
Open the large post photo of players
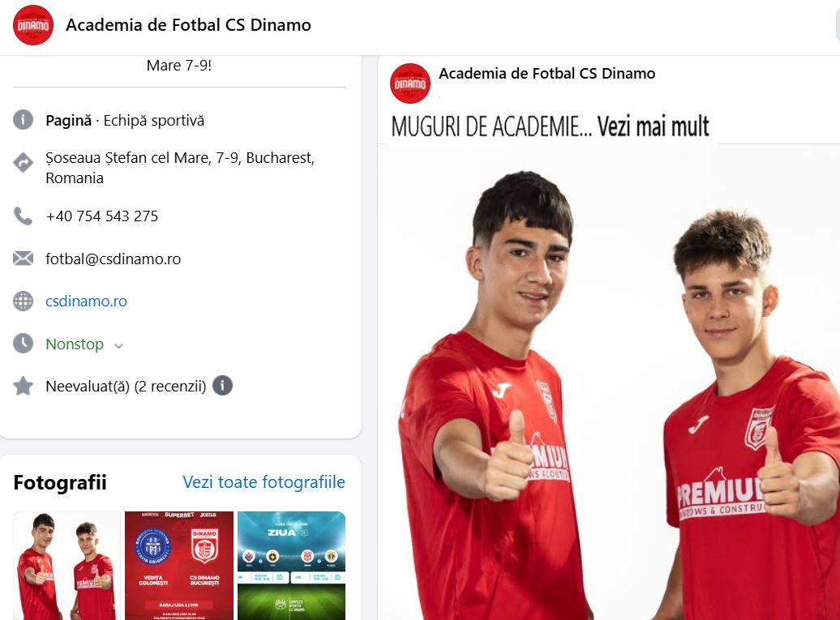609,382
